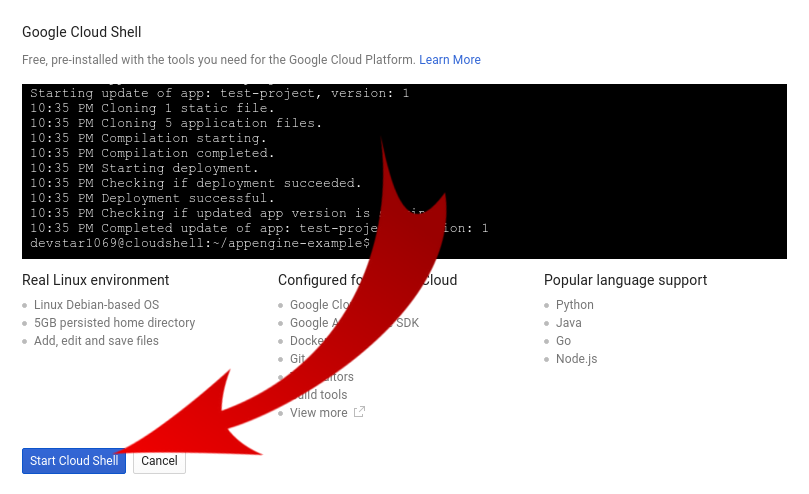This screenshot has height=494, width=809.
Task: Click the 'Checking if deployment succeeded' terminal line
Action: point(196,183)
